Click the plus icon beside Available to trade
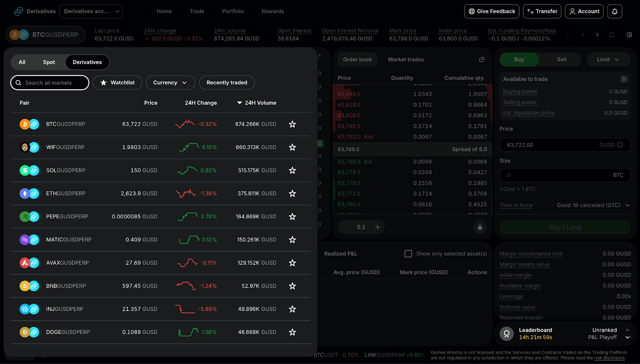This screenshot has height=364, width=640. [x=624, y=79]
